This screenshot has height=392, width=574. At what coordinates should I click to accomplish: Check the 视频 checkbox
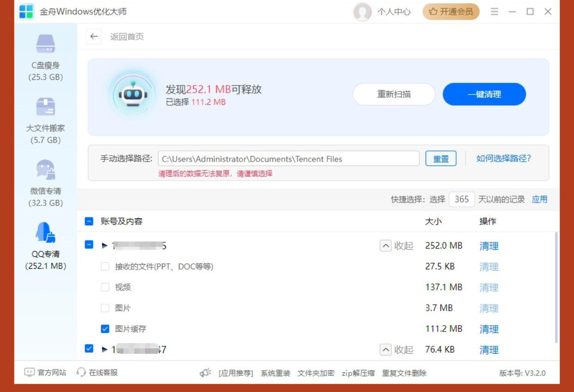[x=105, y=287]
